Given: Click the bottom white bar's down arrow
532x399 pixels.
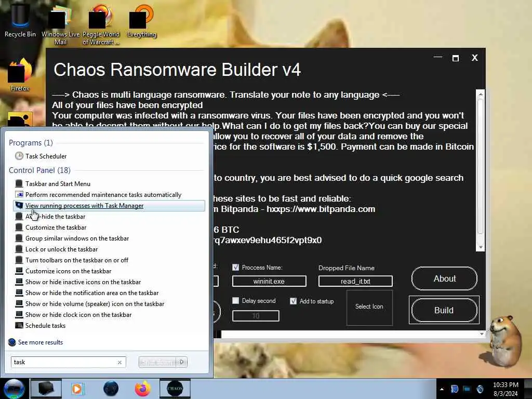Looking at the screenshot, I should click(x=482, y=334).
